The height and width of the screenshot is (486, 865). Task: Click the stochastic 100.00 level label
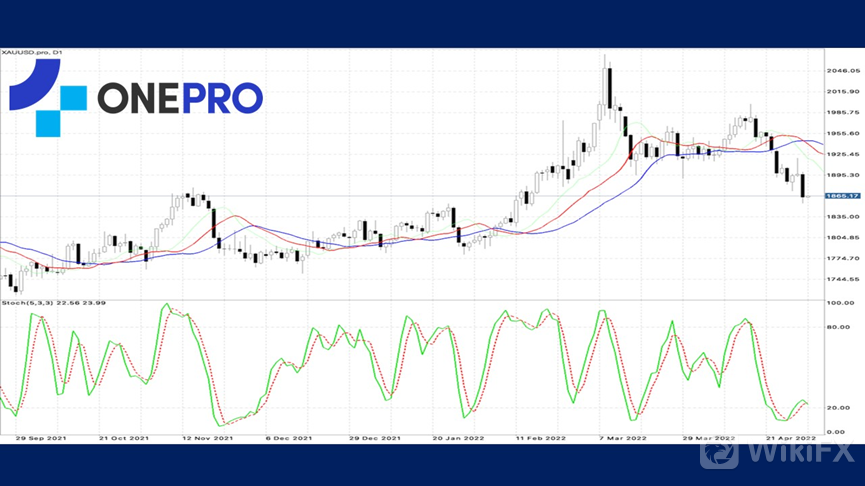840,303
